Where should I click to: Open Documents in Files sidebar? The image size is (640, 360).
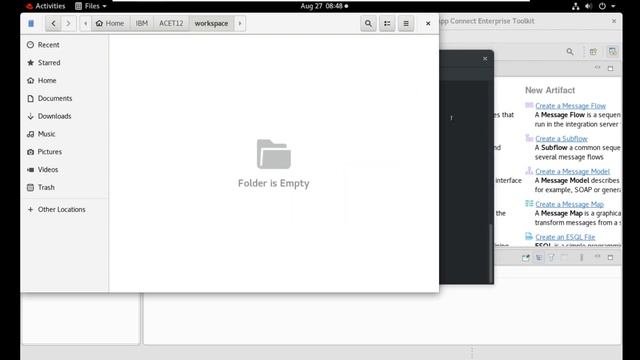point(65,98)
